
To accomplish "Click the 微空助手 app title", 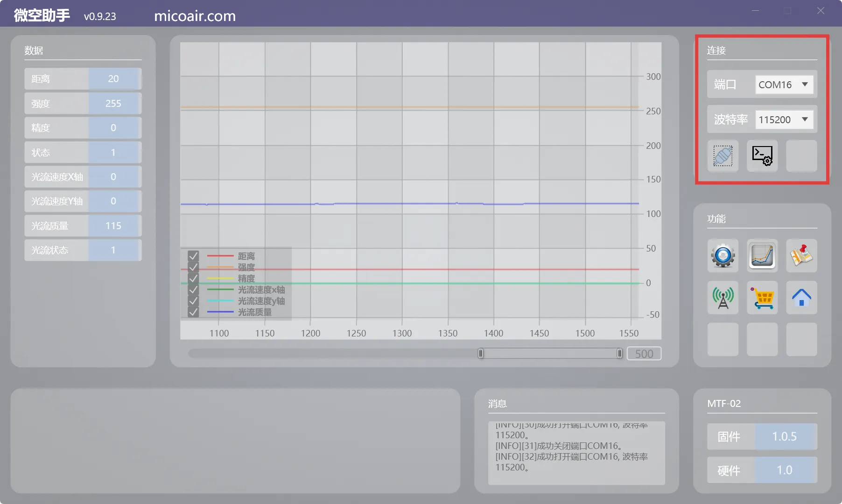I will 42,15.
